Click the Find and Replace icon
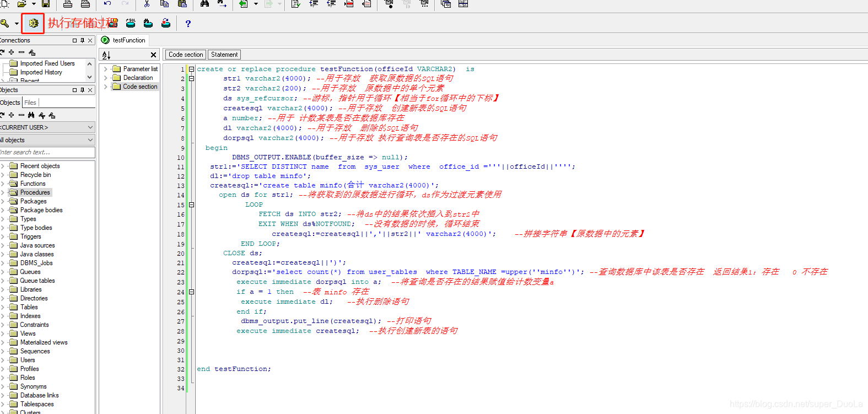The height and width of the screenshot is (414, 868). tap(222, 4)
